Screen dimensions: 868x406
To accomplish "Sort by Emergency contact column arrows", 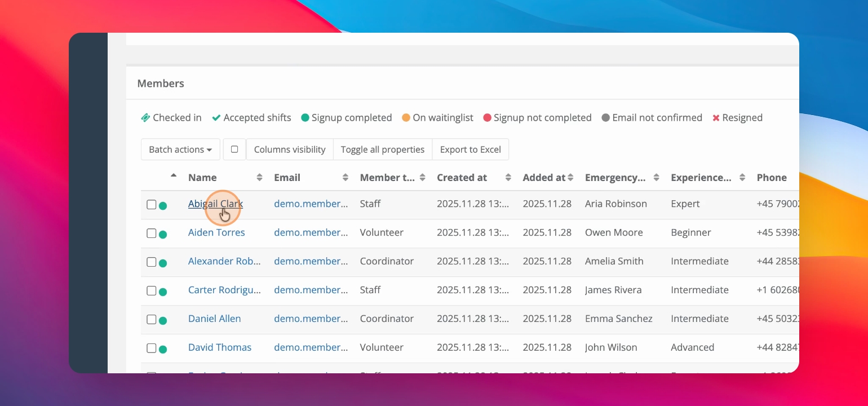I will (656, 178).
